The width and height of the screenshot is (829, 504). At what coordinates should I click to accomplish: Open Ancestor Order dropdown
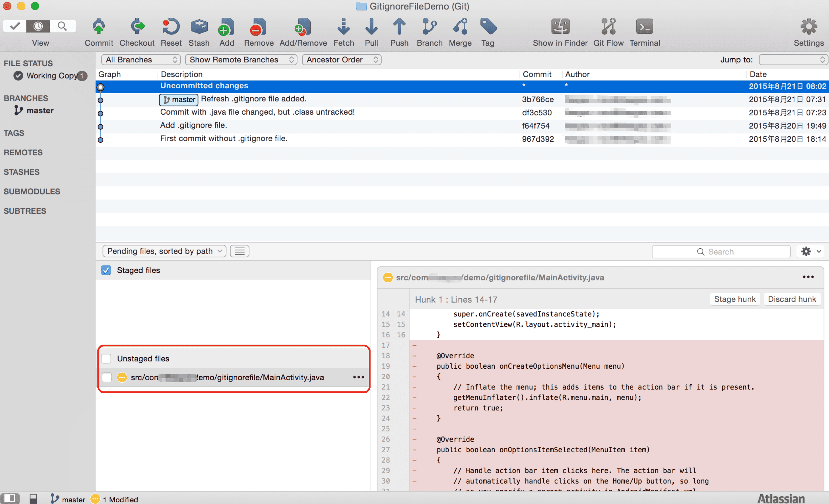(x=342, y=59)
